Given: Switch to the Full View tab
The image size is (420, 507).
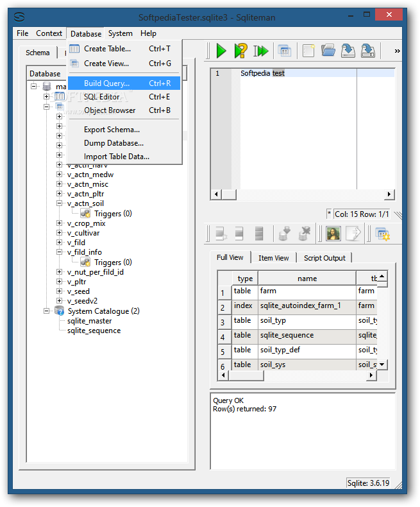Looking at the screenshot, I should point(230,257).
